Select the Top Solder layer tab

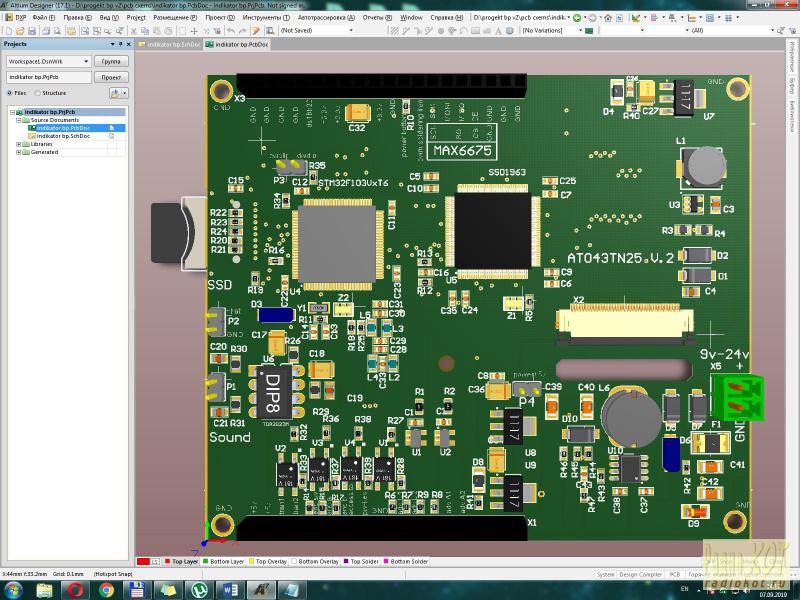point(361,561)
